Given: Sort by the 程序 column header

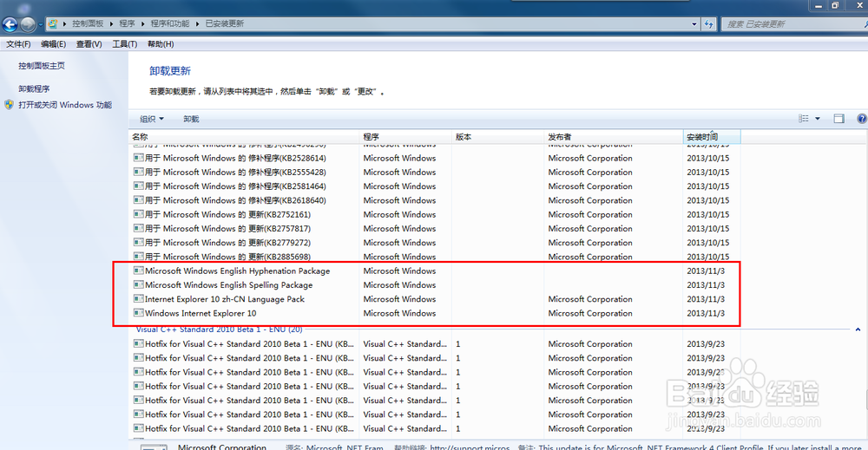Looking at the screenshot, I should pyautogui.click(x=405, y=136).
